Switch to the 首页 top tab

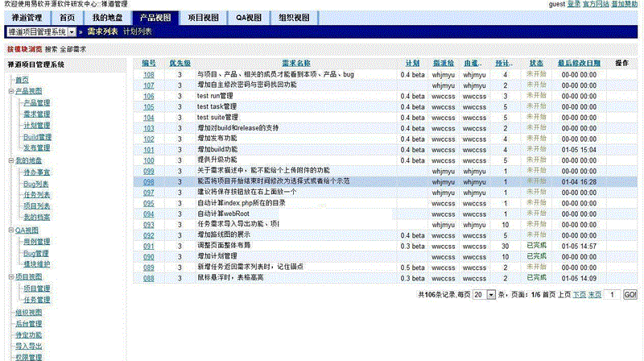[67, 18]
